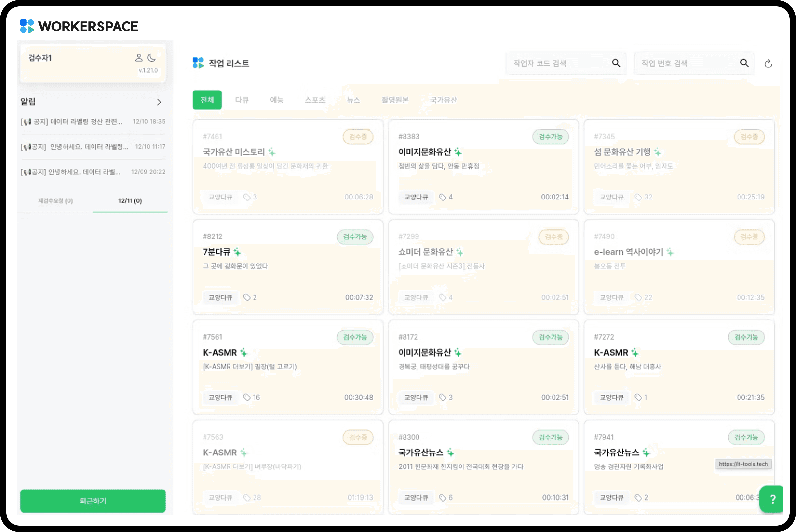Click the refresh list icon
The height and width of the screenshot is (532, 796).
pyautogui.click(x=768, y=64)
